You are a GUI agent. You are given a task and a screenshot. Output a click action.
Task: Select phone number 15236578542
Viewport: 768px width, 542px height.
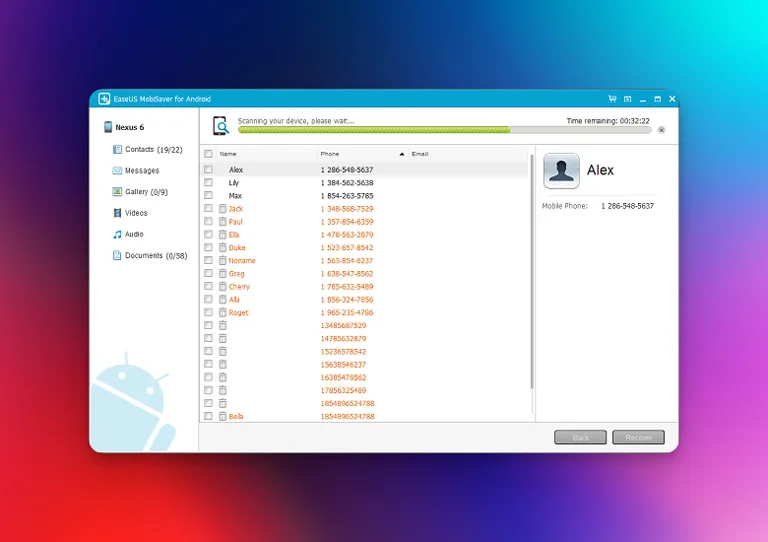[x=343, y=352]
